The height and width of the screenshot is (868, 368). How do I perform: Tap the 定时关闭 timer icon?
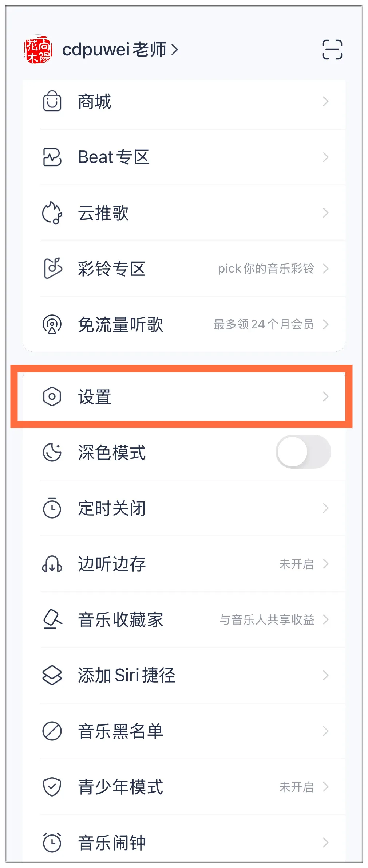(52, 508)
